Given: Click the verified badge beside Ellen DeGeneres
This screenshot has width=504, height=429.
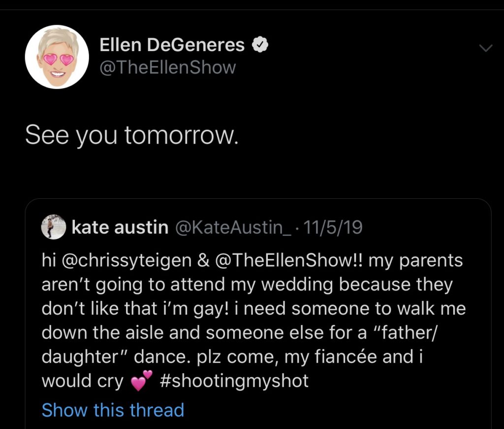Looking at the screenshot, I should (260, 45).
